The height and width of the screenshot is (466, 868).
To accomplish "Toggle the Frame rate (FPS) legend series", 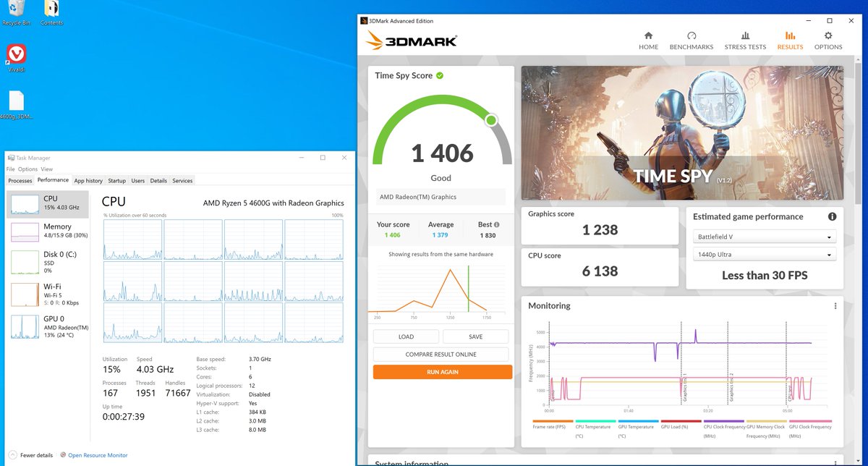I will point(553,425).
